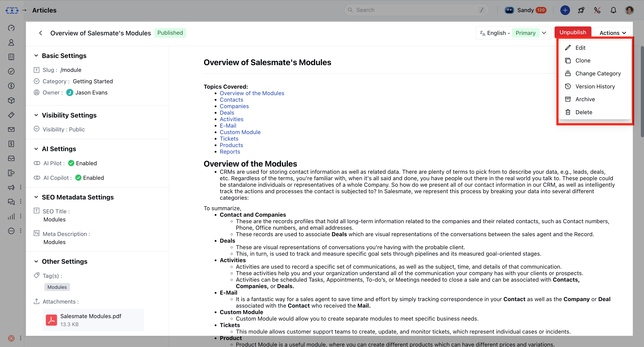Open Campaigns megaphone icon in sidebar

[x=11, y=187]
